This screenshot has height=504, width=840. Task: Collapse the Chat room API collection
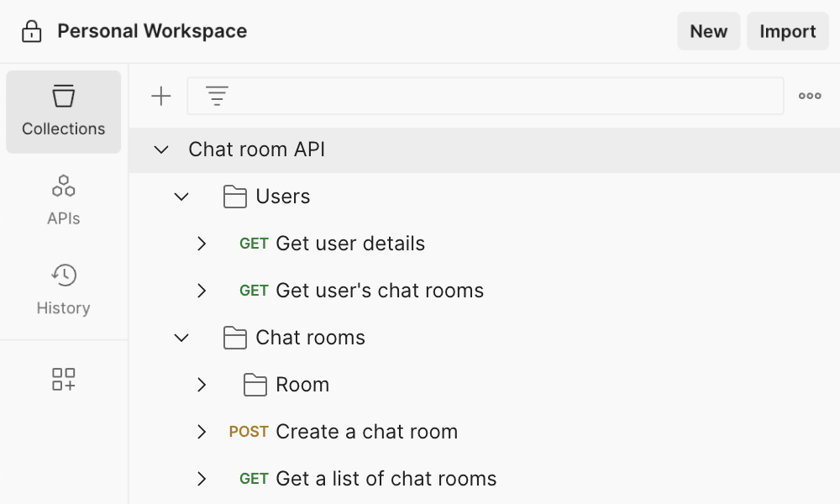tap(161, 150)
